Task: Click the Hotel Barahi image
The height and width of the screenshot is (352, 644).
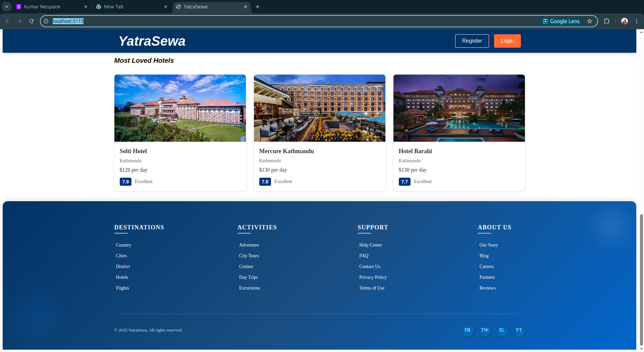Action: pos(459,108)
